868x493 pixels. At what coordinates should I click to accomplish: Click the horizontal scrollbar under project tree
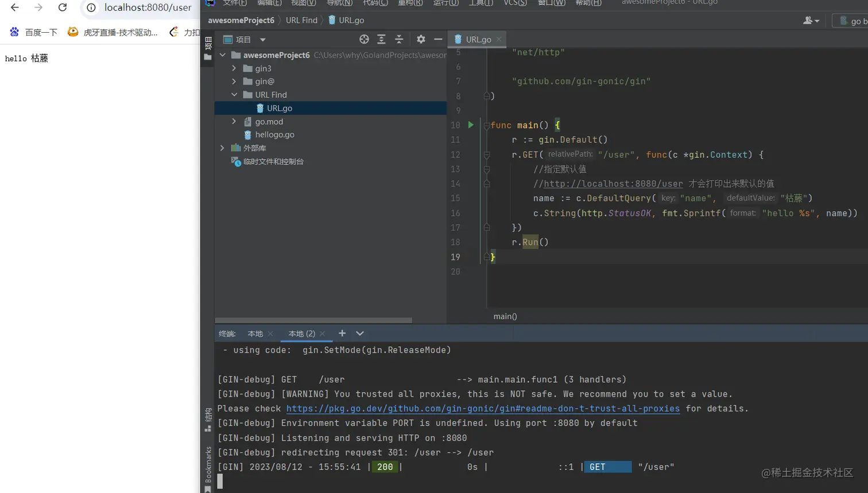(x=313, y=320)
